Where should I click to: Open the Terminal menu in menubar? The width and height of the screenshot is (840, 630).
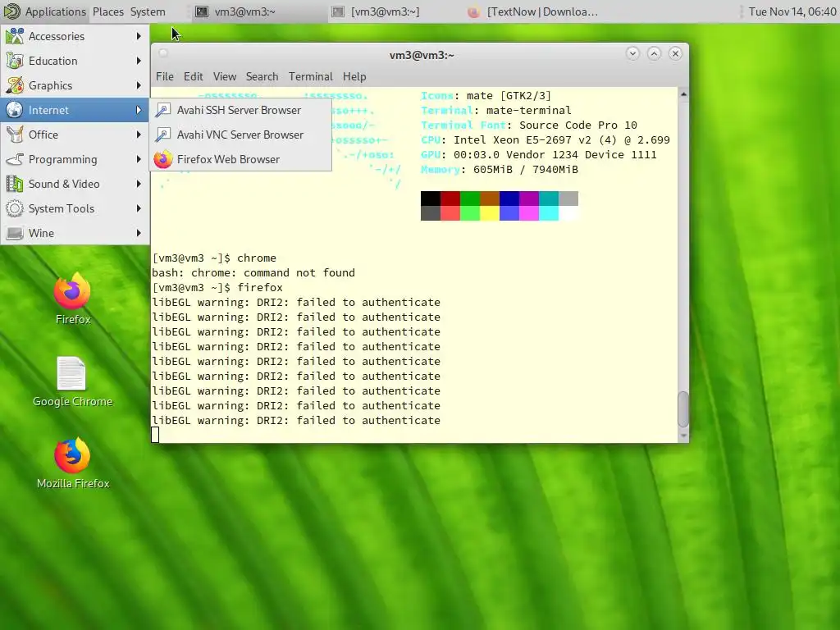(x=311, y=76)
